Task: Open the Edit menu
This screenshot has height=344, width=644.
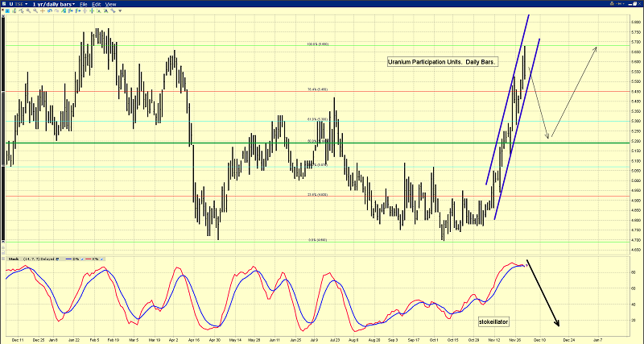Action: (97, 4)
